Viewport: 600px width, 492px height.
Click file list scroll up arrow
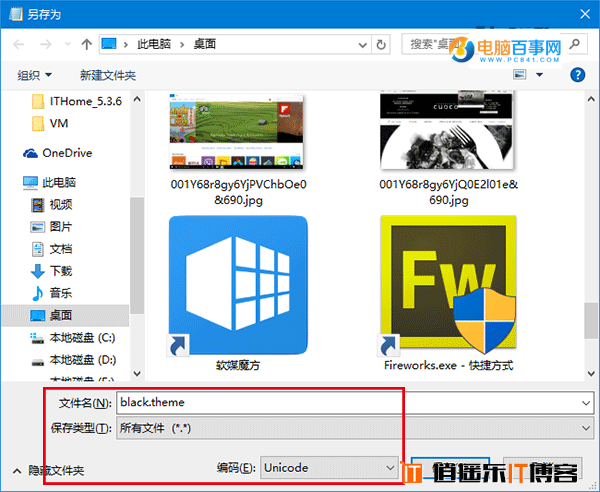(591, 99)
